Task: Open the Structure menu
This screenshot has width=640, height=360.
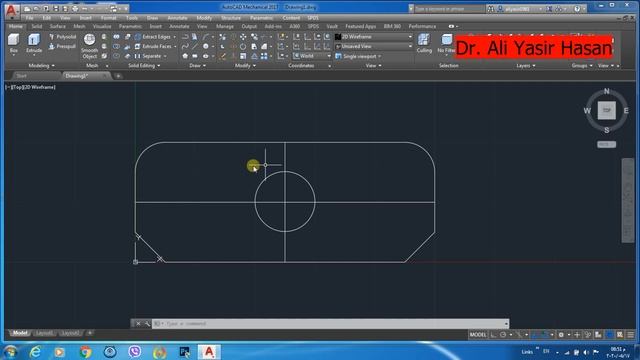Action: [x=231, y=18]
